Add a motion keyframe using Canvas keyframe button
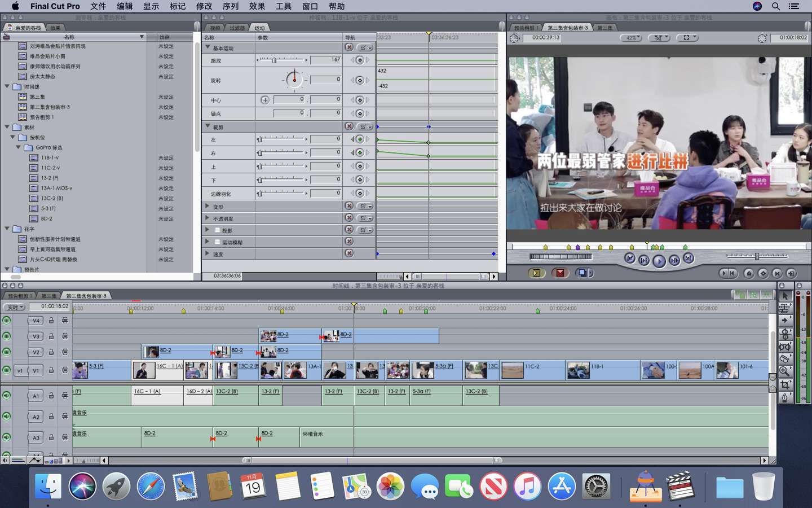This screenshot has width=812, height=508. [x=763, y=273]
